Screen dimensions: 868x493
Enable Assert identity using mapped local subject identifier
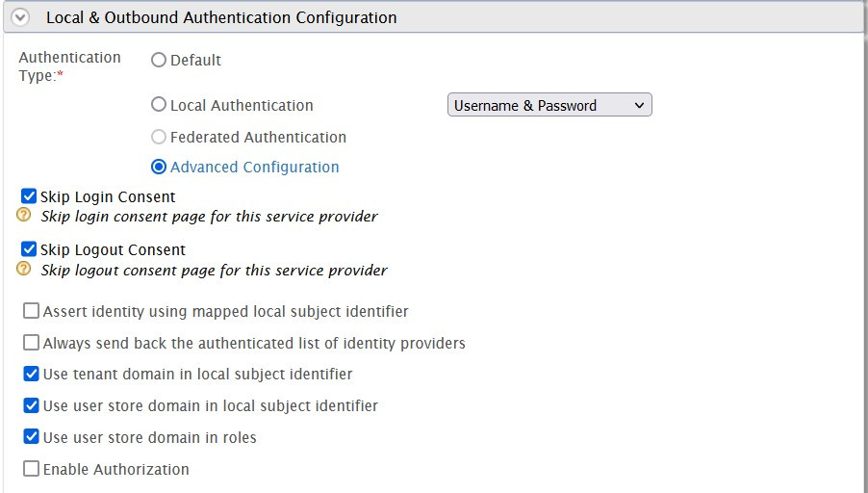pos(32,311)
